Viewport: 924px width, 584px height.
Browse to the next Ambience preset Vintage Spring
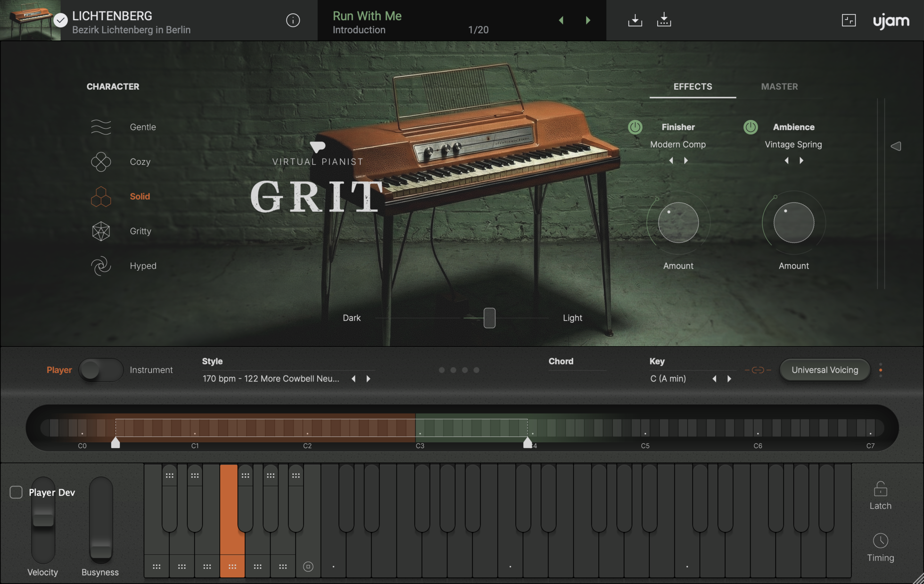click(x=801, y=160)
